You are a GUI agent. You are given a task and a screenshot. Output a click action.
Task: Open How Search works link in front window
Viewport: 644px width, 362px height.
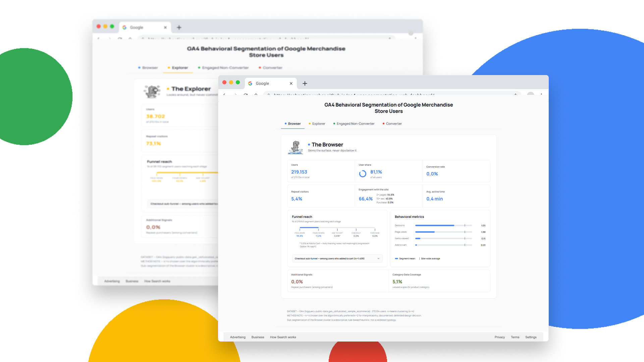coord(283,337)
